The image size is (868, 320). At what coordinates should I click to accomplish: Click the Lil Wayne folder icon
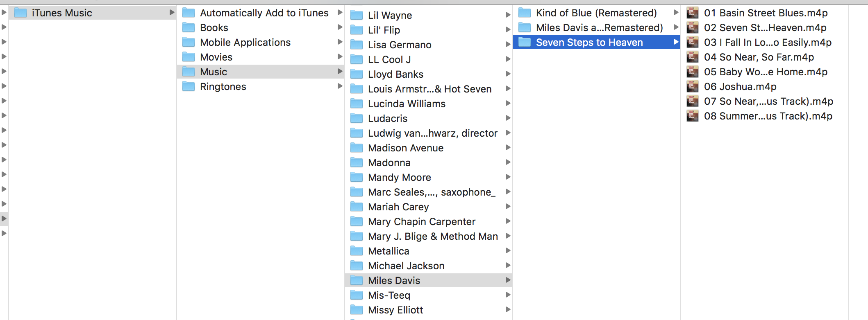point(357,15)
